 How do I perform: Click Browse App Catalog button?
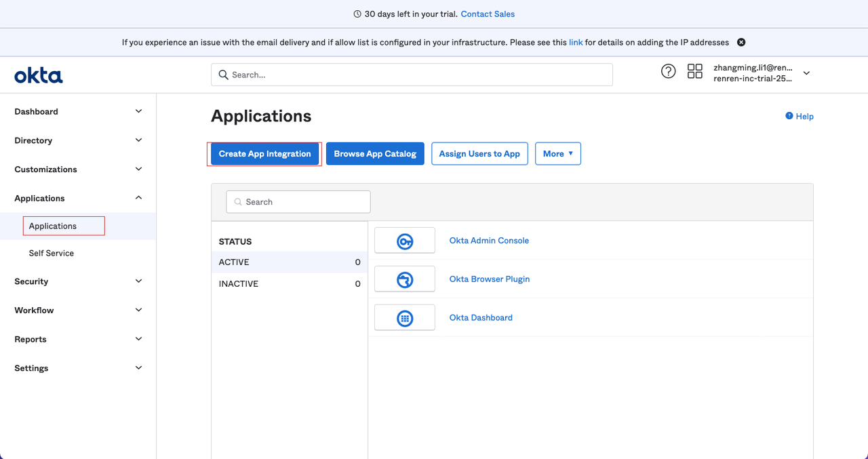375,154
